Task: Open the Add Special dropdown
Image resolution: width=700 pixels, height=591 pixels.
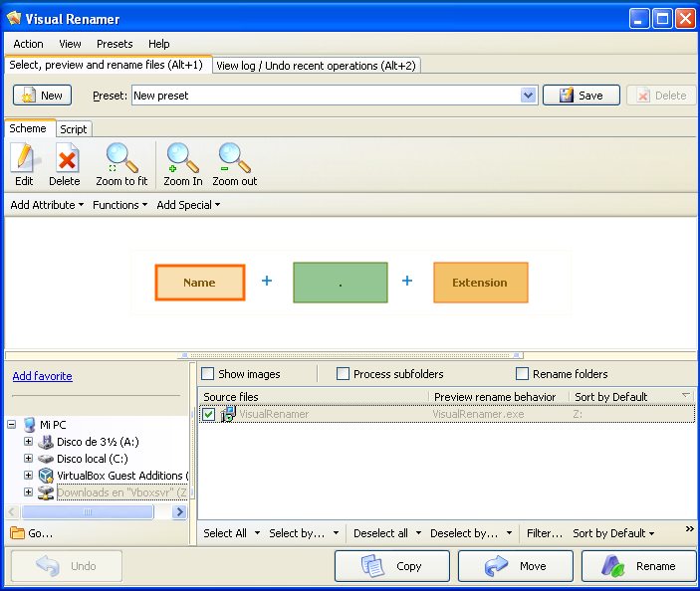Action: [x=188, y=205]
